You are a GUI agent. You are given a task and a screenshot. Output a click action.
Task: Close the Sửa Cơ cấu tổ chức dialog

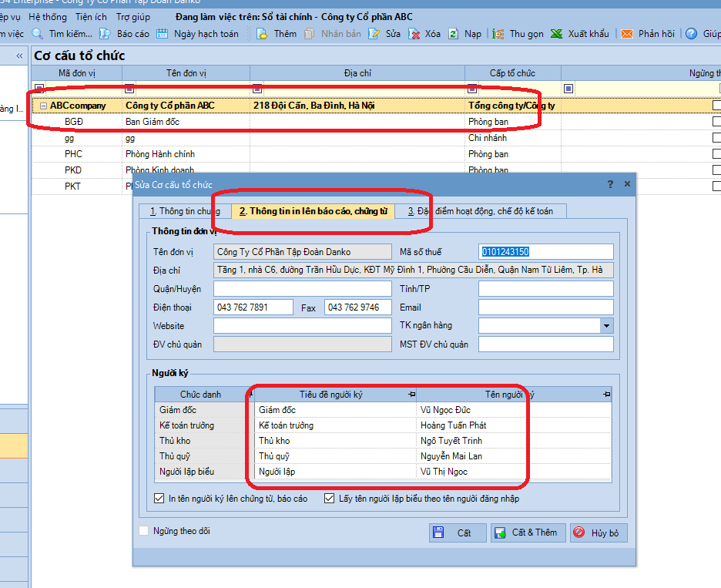pos(627,183)
